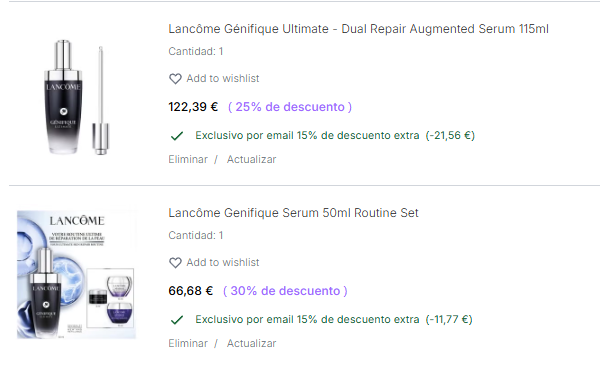Open Lancôme Génifique Ultimate 115ml product title

click(359, 29)
